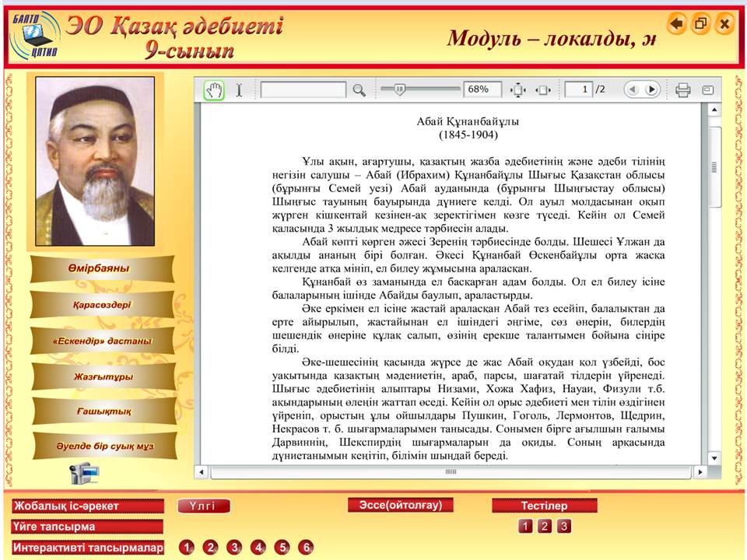The width and height of the screenshot is (747, 560).
Task: Open interactive task number 5
Action: coord(282,547)
